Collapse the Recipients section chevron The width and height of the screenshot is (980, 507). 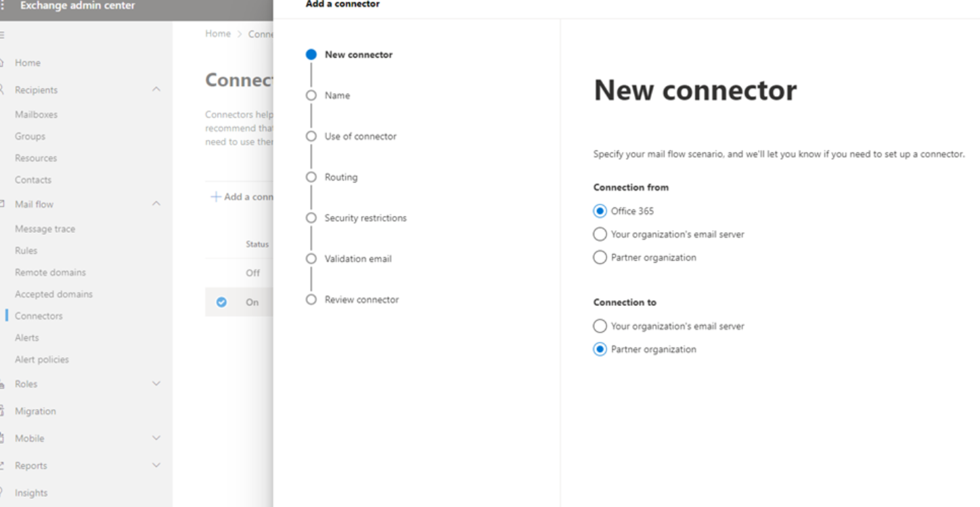156,90
